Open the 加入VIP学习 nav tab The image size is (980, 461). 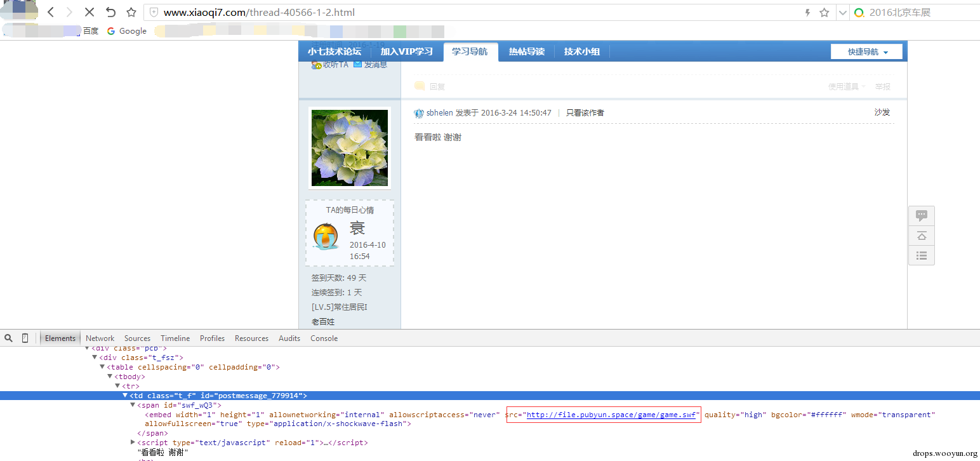click(406, 51)
